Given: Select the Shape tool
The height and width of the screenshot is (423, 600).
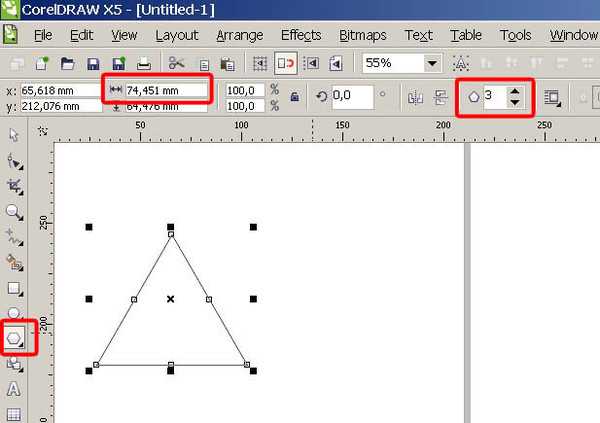Looking at the screenshot, I should 15,162.
